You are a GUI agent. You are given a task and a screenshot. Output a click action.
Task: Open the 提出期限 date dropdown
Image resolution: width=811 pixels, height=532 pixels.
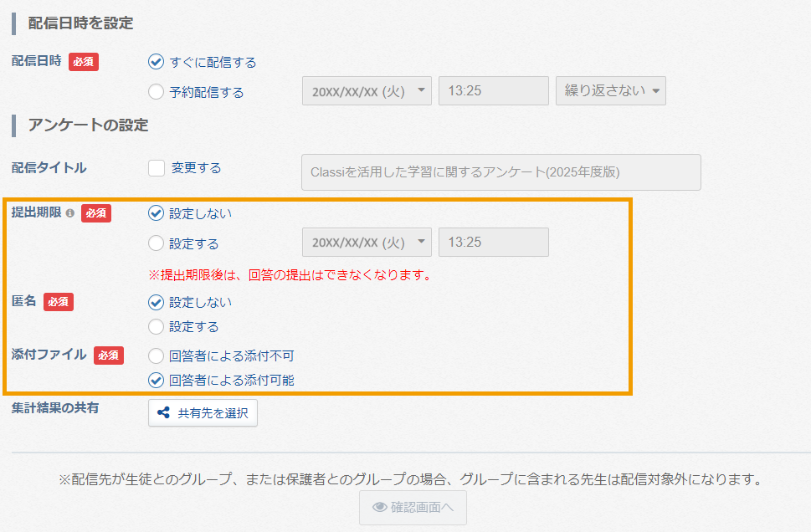pos(367,242)
